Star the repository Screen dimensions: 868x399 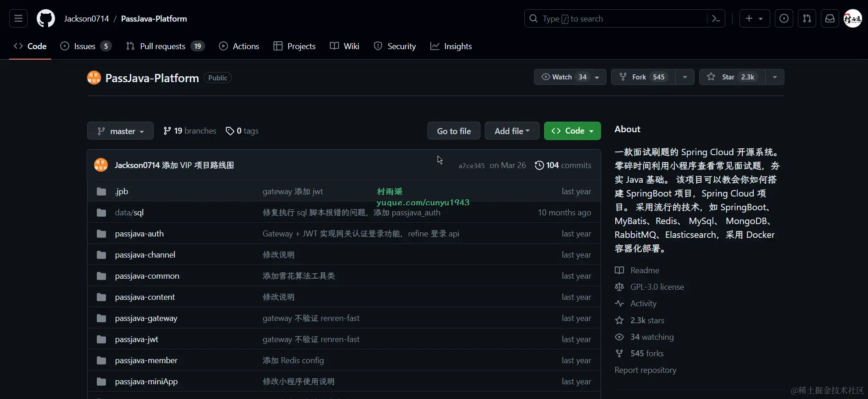[x=732, y=77]
